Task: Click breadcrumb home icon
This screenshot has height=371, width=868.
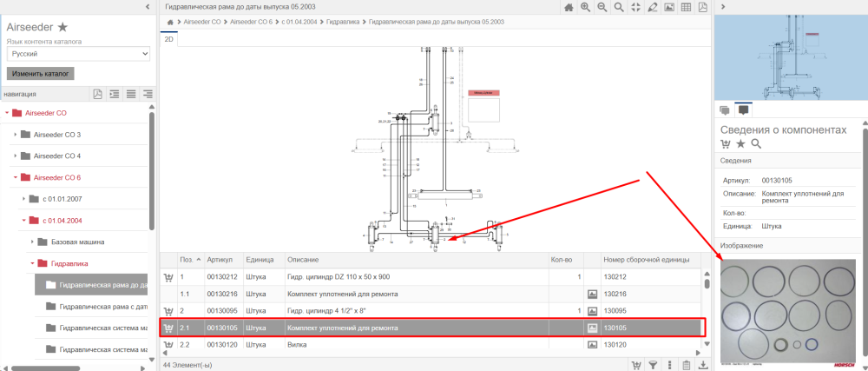Action: pos(170,22)
